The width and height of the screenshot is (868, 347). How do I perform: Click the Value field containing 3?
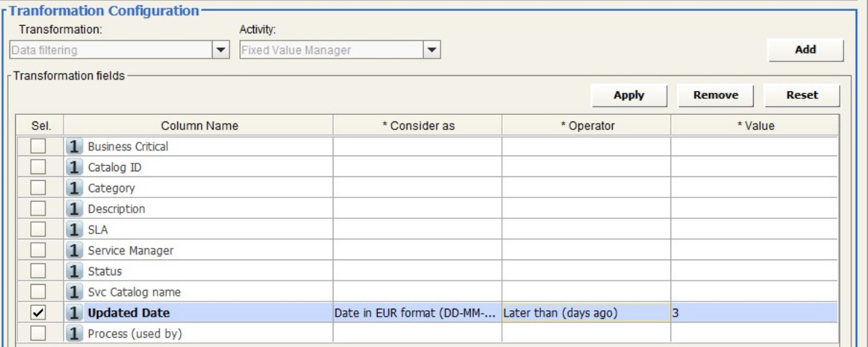pos(754,314)
